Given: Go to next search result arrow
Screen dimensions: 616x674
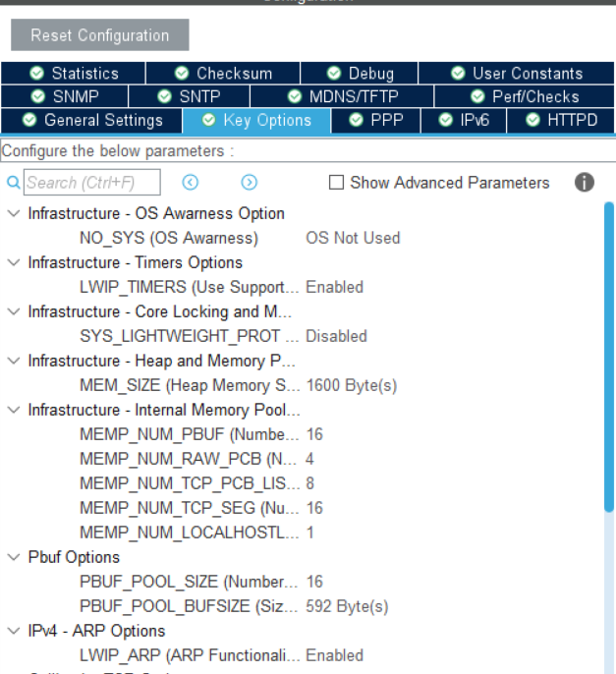Looking at the screenshot, I should click(x=250, y=183).
